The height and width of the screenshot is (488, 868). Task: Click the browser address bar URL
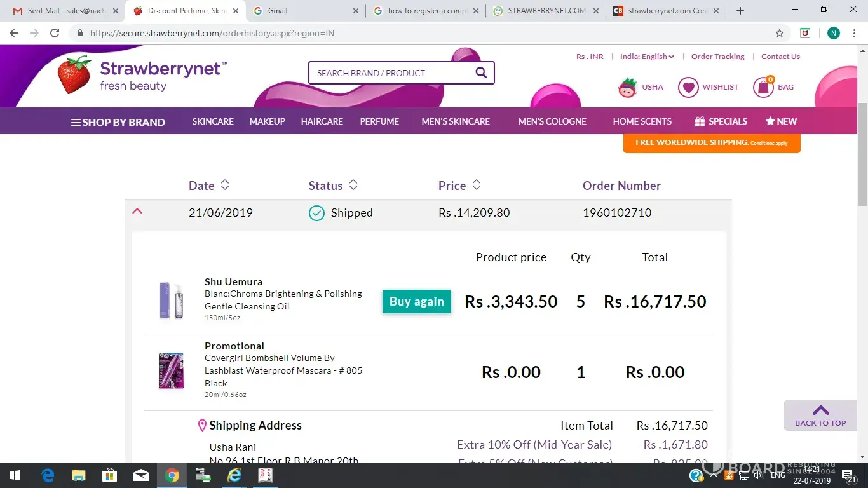pos(212,33)
